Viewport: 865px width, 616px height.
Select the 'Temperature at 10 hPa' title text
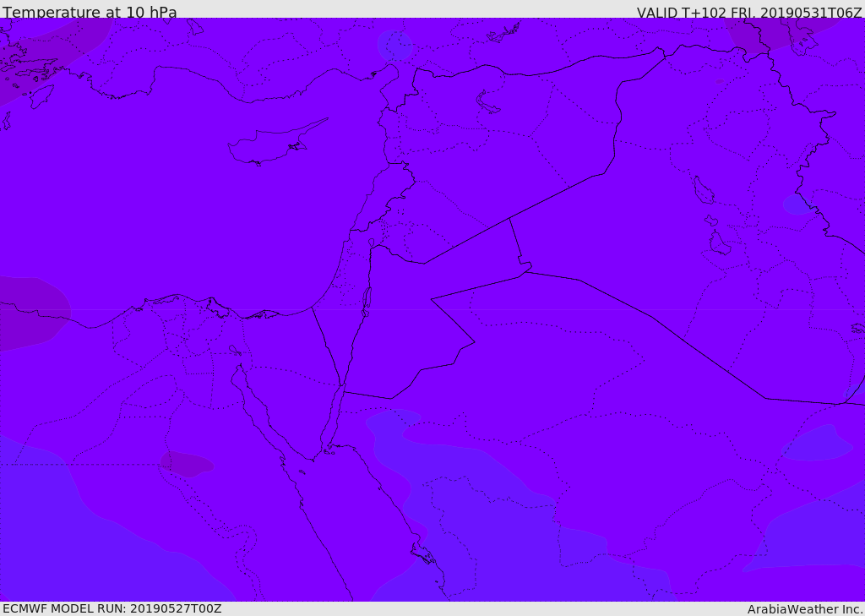pyautogui.click(x=90, y=12)
